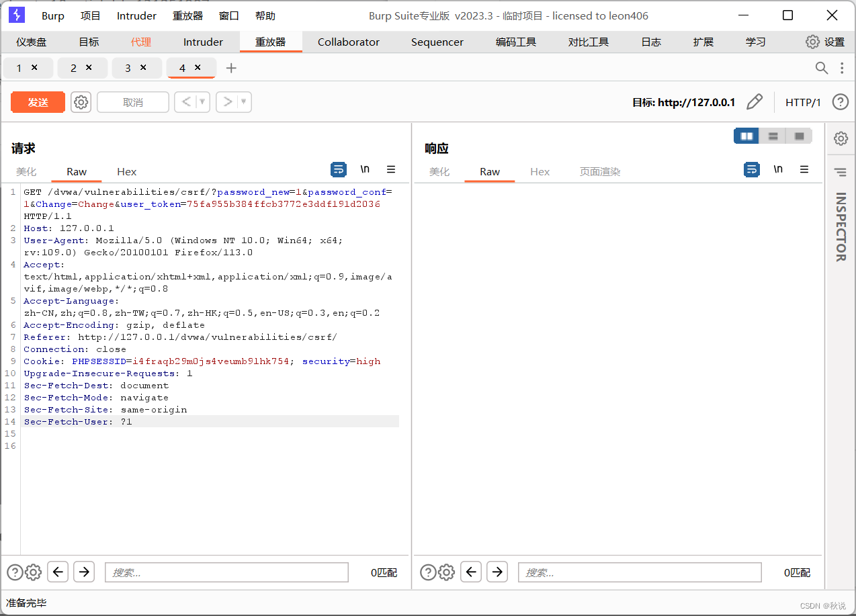
Task: Click the pencil icon to edit target
Action: [x=755, y=102]
